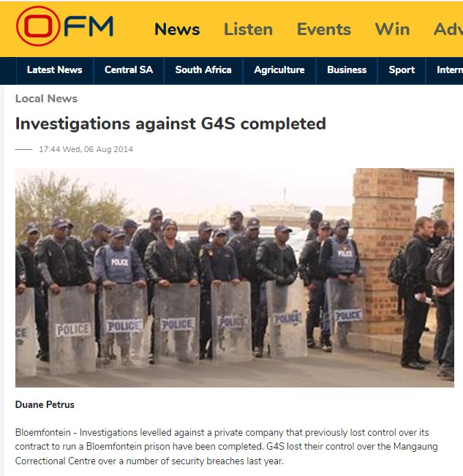
Task: Click the author name Duane Petrus
Action: tap(45, 404)
